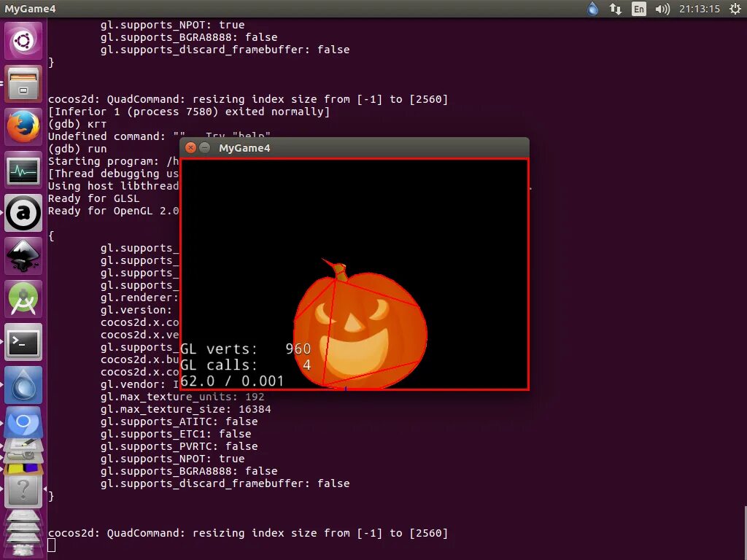Click 'gl.max_texture_units: 192' terminal line
This screenshot has width=747, height=560.
[182, 397]
